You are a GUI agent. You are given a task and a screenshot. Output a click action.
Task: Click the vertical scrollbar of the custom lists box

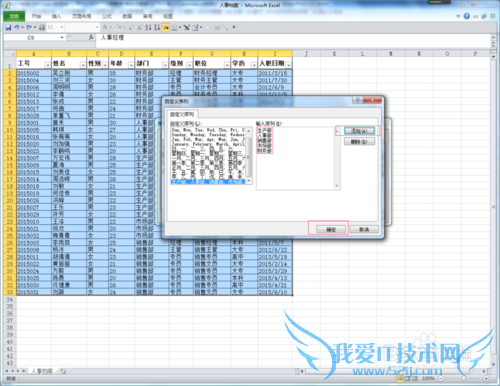coord(249,155)
